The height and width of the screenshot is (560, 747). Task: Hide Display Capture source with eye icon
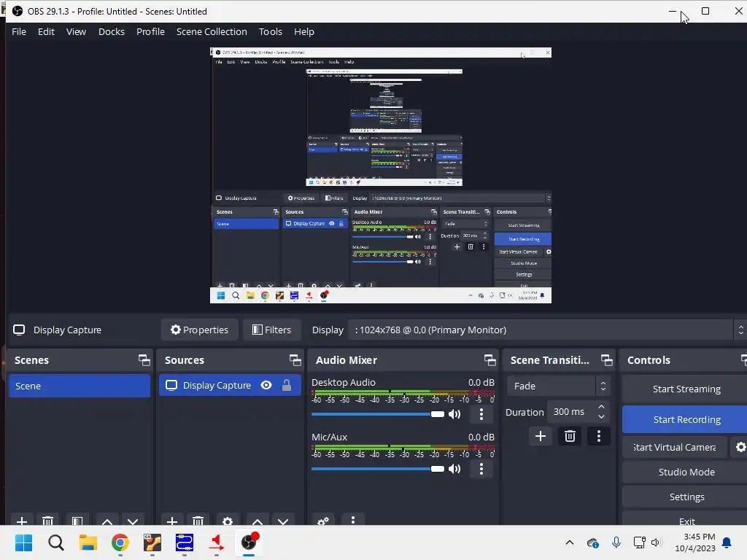(x=266, y=385)
